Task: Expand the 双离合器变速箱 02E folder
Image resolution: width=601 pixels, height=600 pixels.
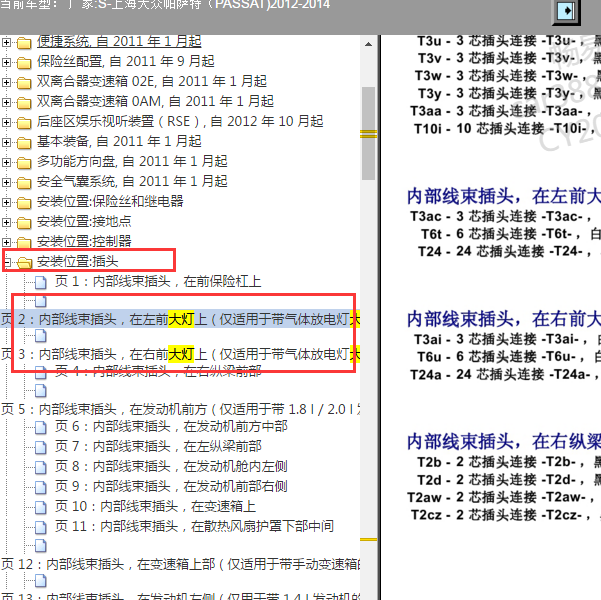Action: tap(6, 82)
